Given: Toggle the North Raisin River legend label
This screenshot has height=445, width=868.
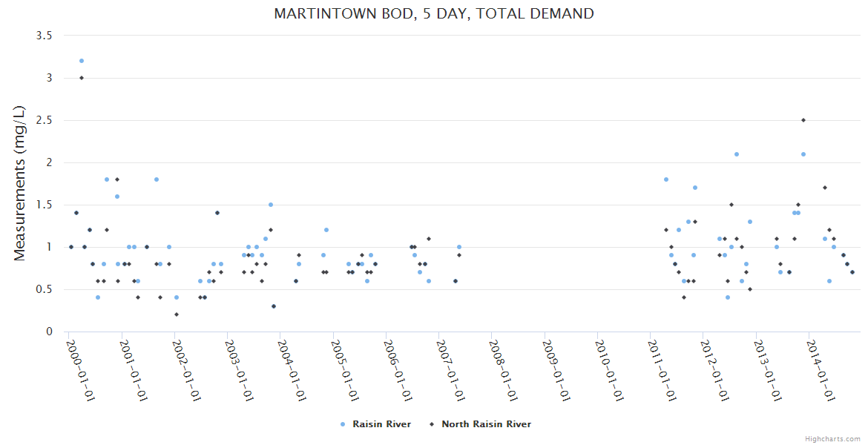Looking at the screenshot, I should 486,424.
